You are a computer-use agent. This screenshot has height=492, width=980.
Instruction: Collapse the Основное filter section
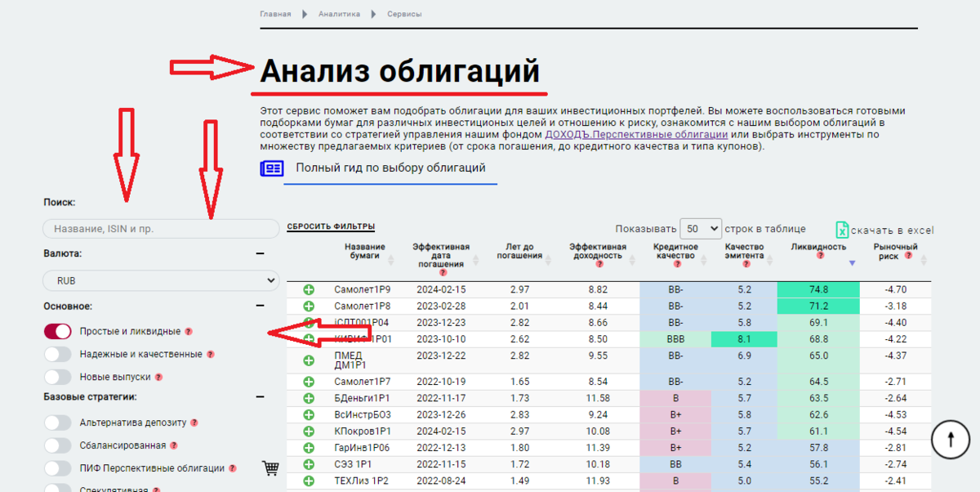[260, 306]
